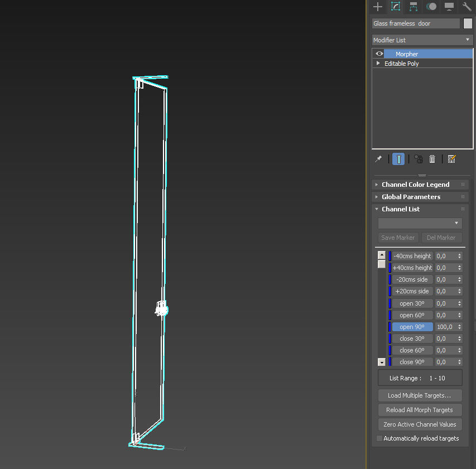Click Global Parameters rollout grip
This screenshot has height=469, width=476.
pyautogui.click(x=463, y=197)
